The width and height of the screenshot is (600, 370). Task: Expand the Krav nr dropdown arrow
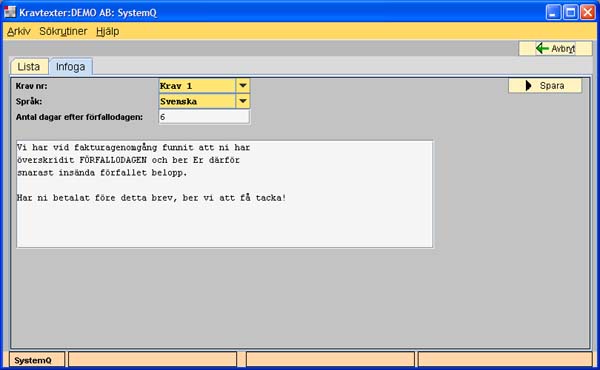click(x=243, y=86)
